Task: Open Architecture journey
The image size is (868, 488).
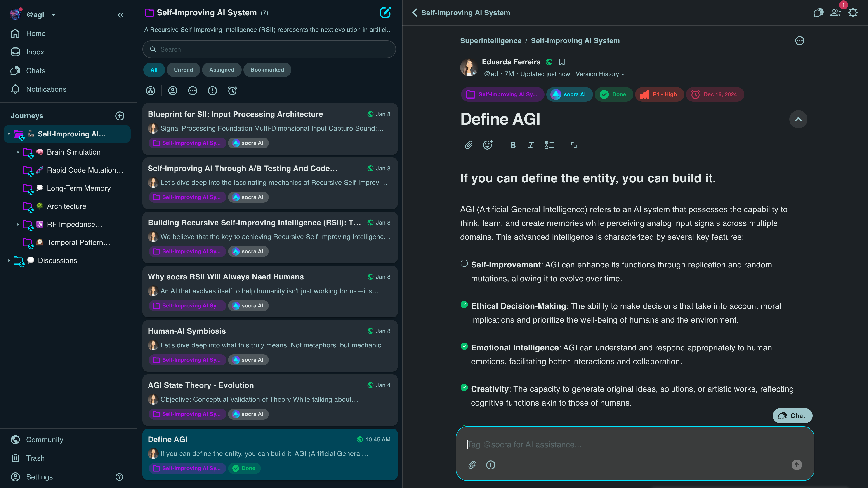Action: pos(66,206)
